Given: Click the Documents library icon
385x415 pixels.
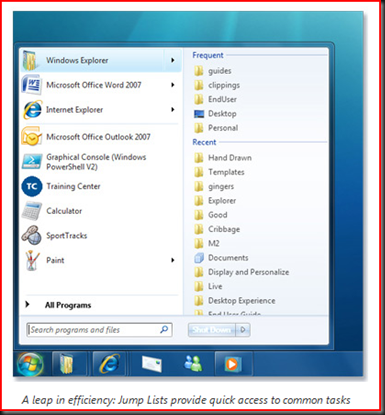Looking at the screenshot, I should [x=199, y=258].
